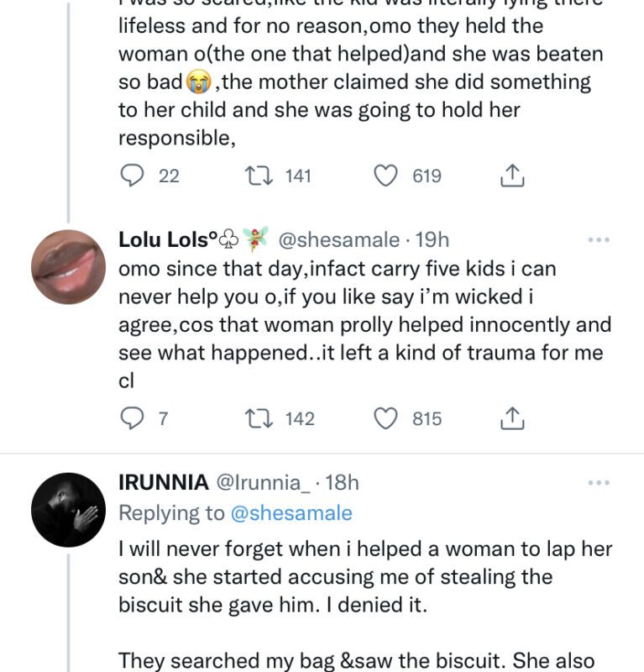Share the tweet with 815 likes
This screenshot has height=672, width=644.
tap(512, 417)
